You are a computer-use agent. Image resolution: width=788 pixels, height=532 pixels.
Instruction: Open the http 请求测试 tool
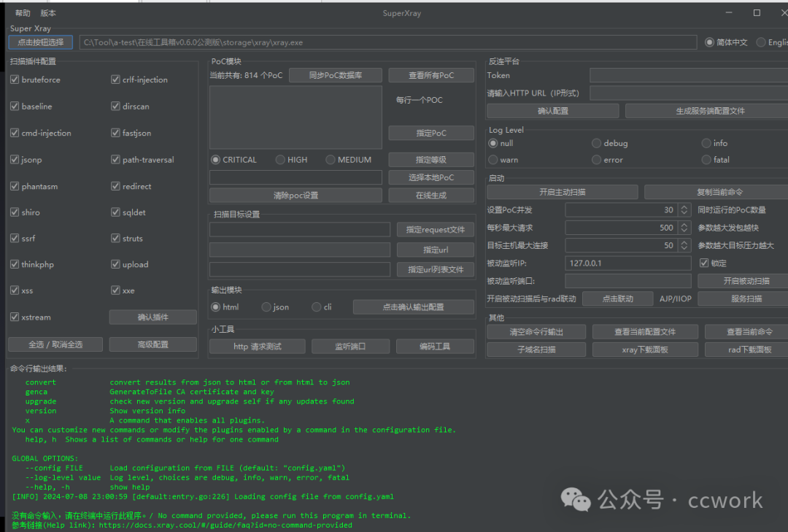[x=258, y=347]
